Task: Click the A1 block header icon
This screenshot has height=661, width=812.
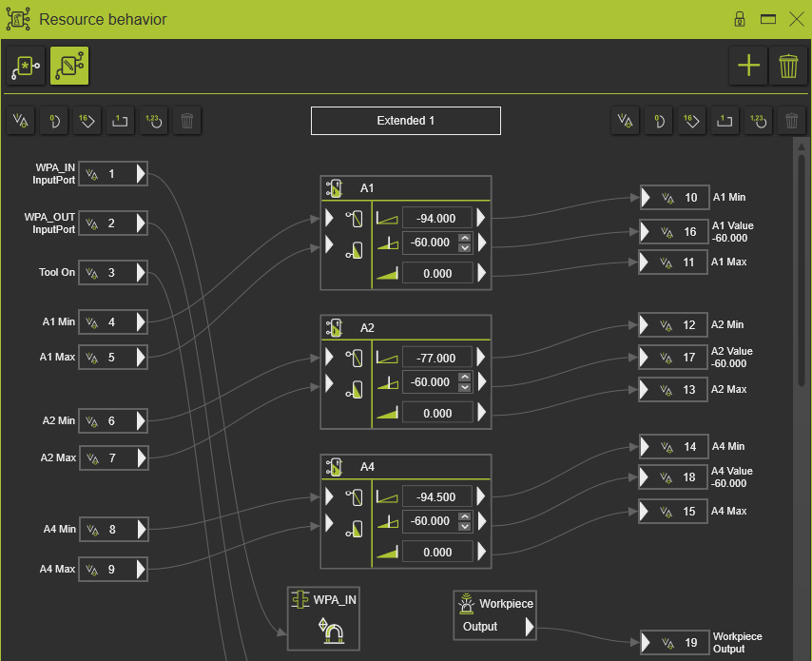Action: 335,188
